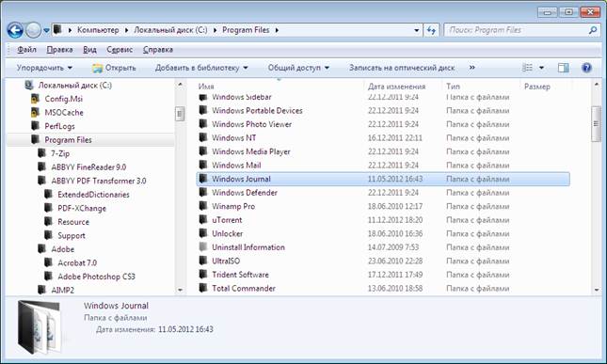Select Локальный диск (C:) in tree
607x364 pixels.
74,85
